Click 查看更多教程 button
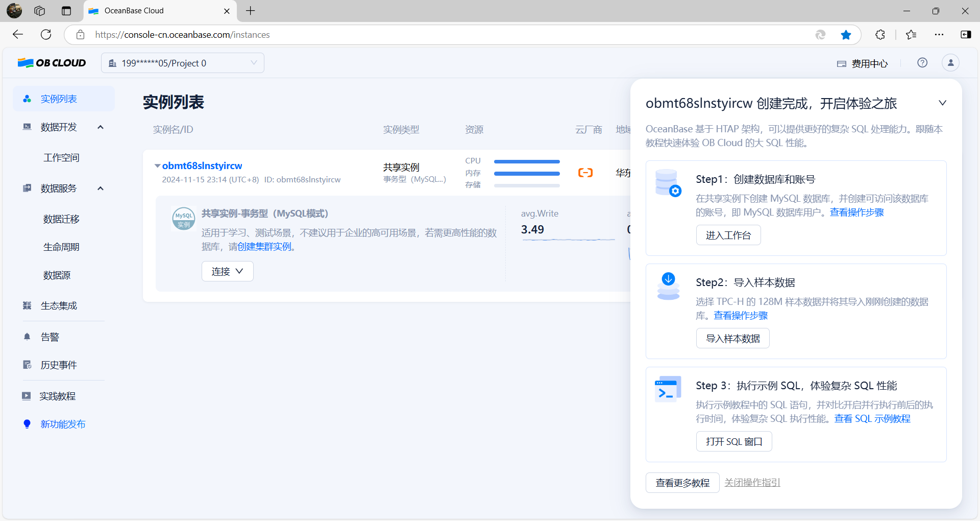Screen dimensions: 980x521 click(682, 483)
